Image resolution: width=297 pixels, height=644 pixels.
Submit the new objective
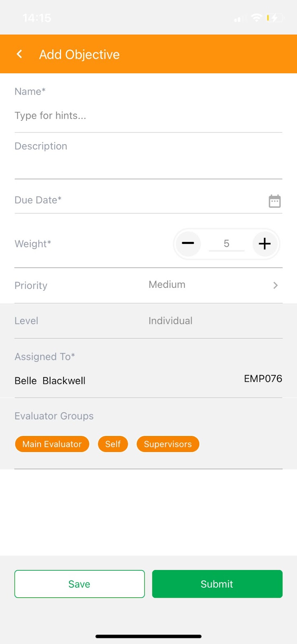(217, 584)
